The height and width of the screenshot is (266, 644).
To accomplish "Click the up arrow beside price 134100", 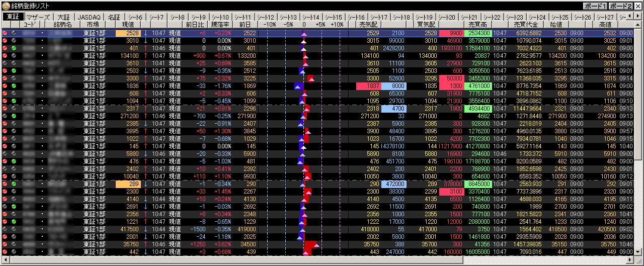I will tap(145, 56).
